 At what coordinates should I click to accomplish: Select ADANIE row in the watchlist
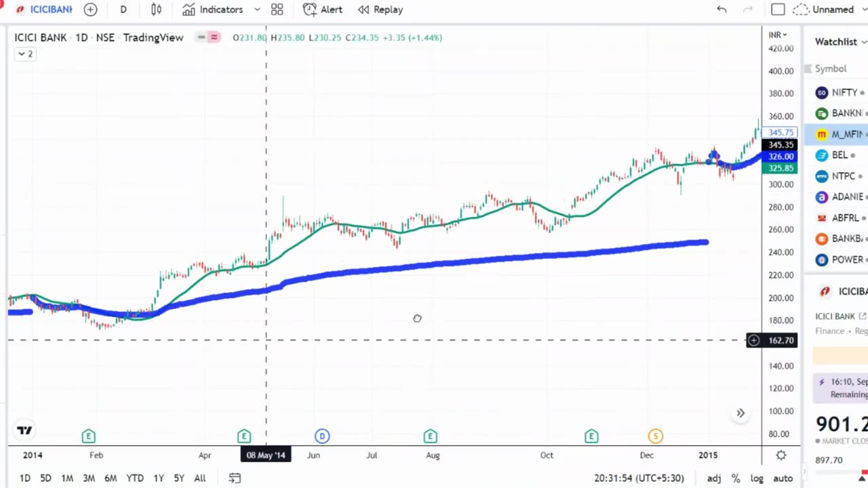click(836, 197)
